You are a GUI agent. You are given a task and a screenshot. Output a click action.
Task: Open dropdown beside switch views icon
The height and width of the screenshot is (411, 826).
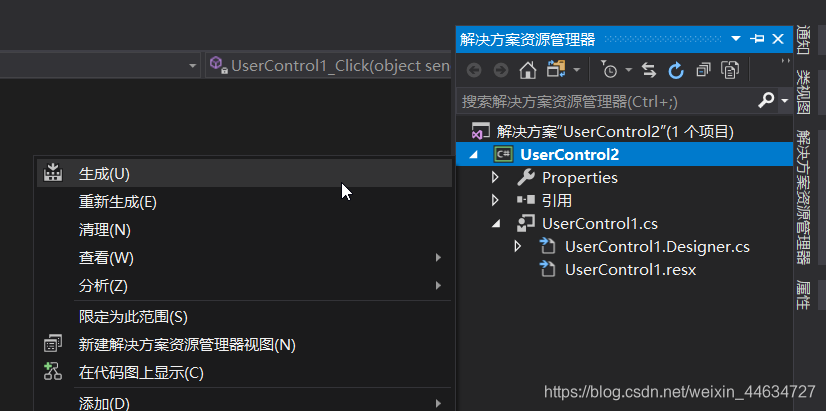[x=577, y=70]
